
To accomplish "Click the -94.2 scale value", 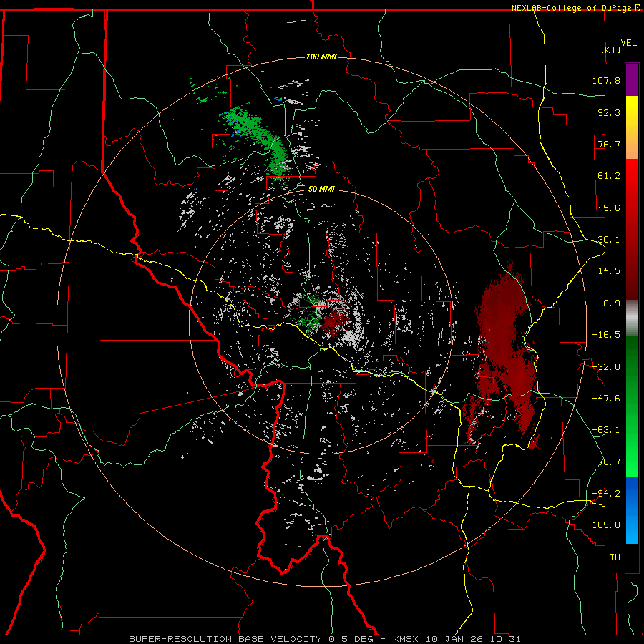I will (606, 494).
